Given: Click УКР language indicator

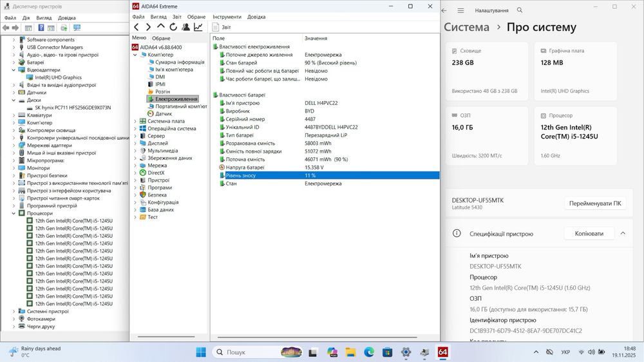Looking at the screenshot, I should point(565,352).
